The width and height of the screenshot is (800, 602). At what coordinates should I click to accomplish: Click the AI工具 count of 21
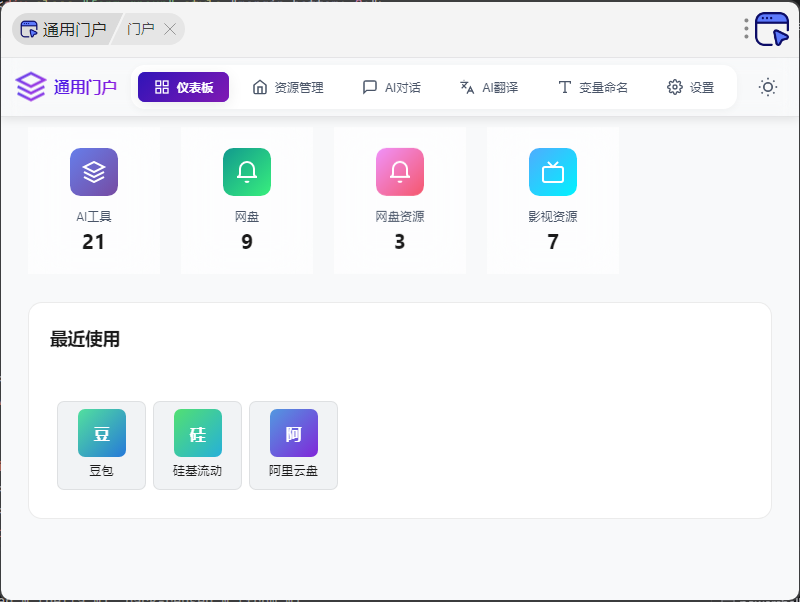[94, 242]
